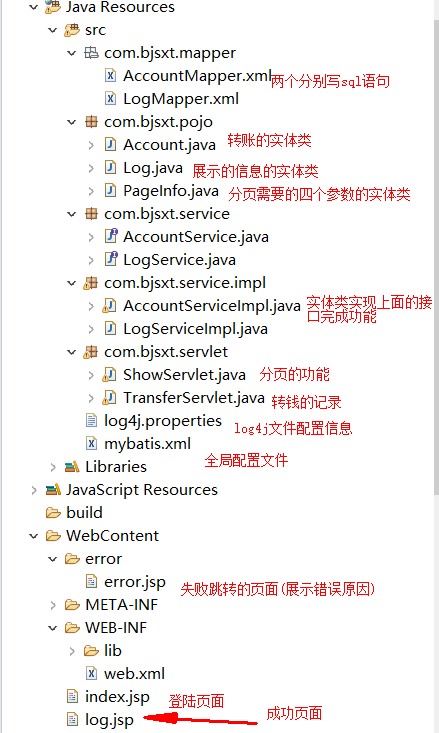Screen dimensions: 439x733
Task: Click the log4j.properties file icon
Action: pyautogui.click(x=91, y=420)
